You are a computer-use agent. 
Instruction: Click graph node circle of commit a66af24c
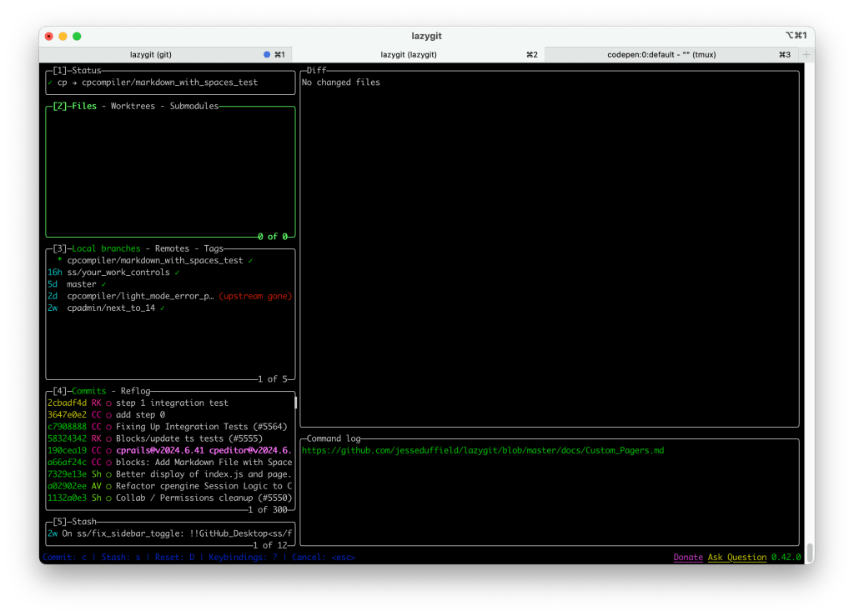pyautogui.click(x=109, y=463)
